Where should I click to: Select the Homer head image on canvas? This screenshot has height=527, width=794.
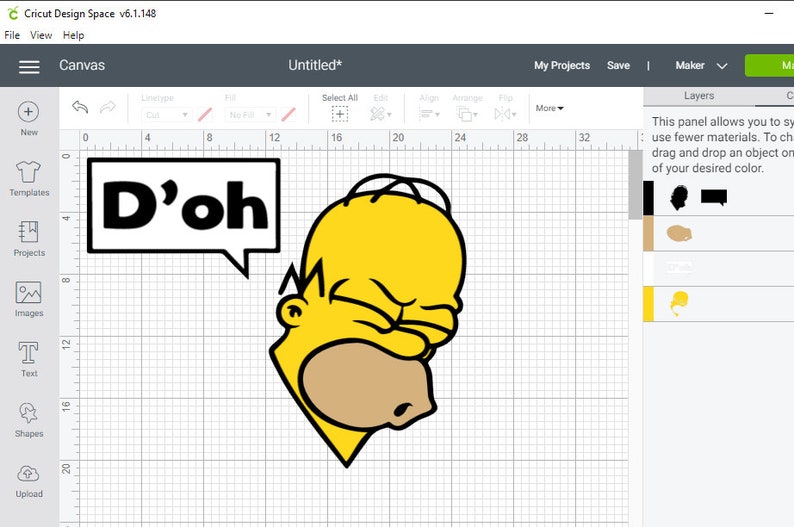368,320
